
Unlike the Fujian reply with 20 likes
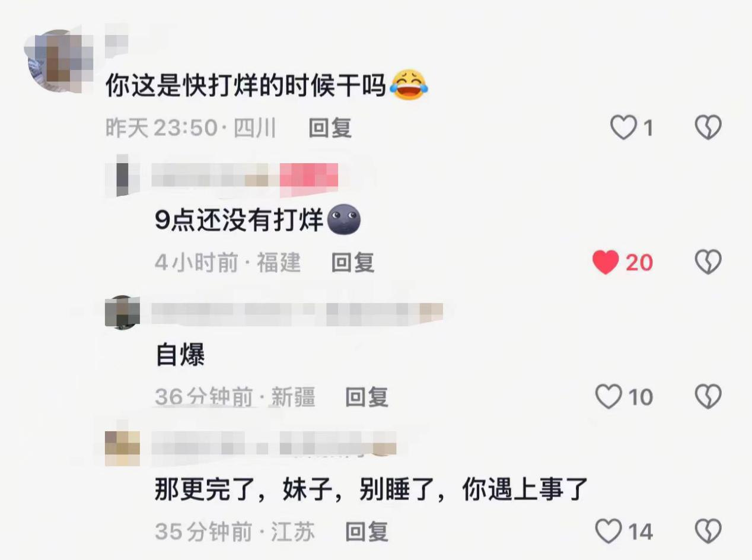click(606, 262)
